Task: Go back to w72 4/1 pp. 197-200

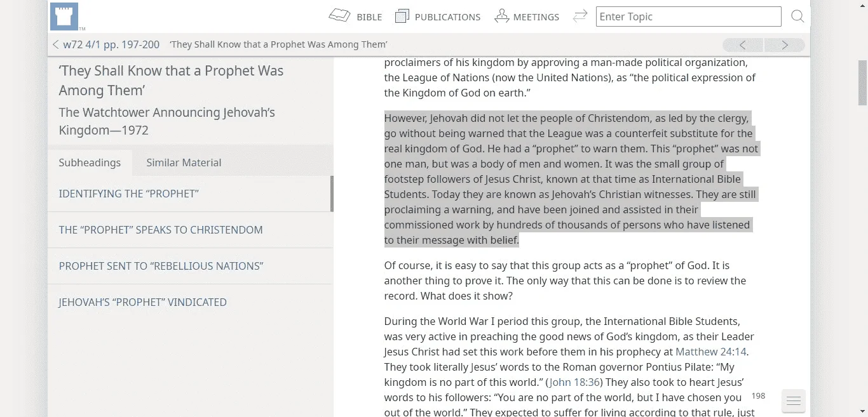Action: click(x=106, y=44)
